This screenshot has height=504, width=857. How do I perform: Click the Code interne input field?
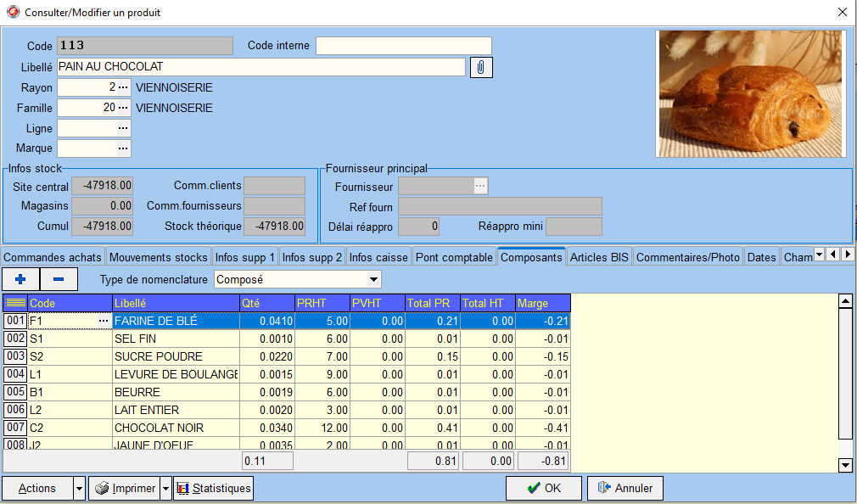coord(403,46)
